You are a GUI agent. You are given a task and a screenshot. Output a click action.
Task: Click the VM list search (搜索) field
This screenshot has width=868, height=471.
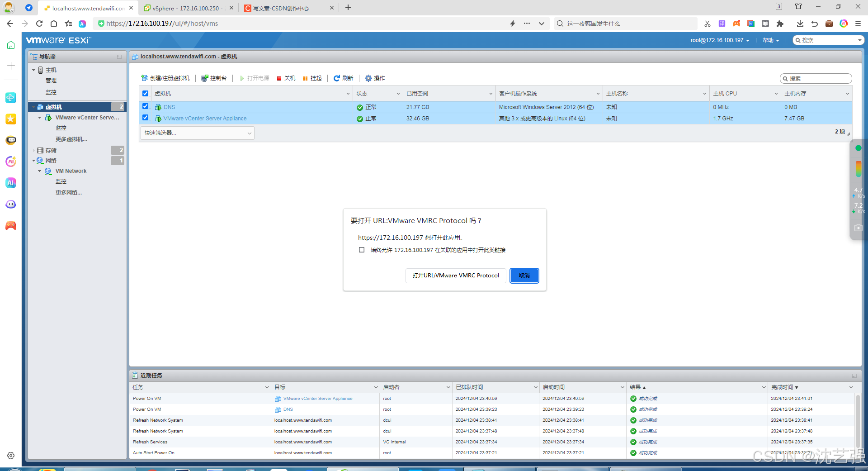[x=816, y=78]
